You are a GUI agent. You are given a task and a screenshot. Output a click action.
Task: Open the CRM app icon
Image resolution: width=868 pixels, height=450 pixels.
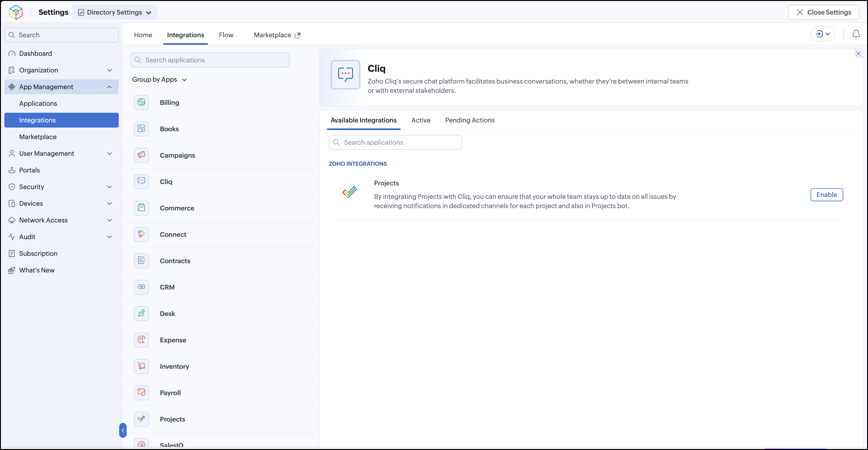tap(141, 287)
